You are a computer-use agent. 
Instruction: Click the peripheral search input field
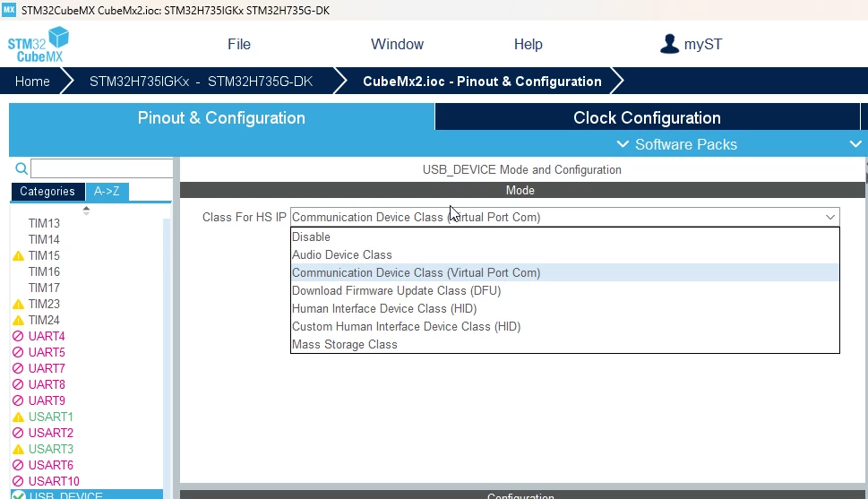coord(102,168)
